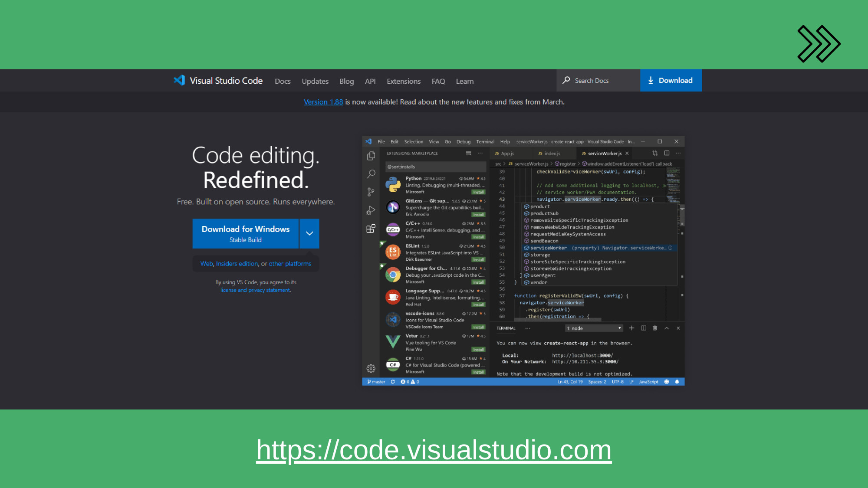Screen dimensions: 868x488
Task: Click the info icon beside the serviceWorker suggestion
Action: coord(671,248)
